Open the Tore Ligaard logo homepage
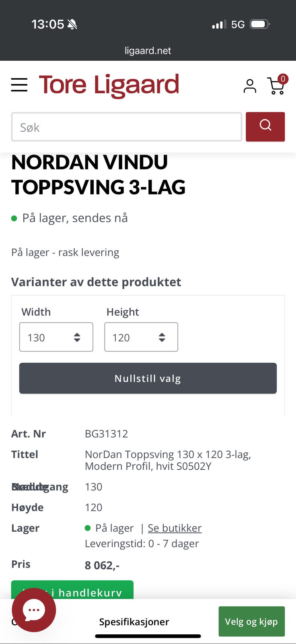296x644 pixels. coord(109,85)
